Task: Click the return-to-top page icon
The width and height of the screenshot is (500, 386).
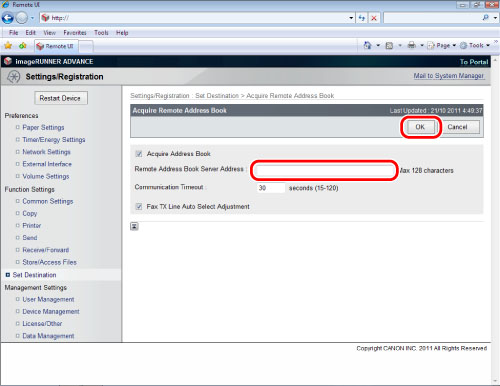Action: (134, 226)
